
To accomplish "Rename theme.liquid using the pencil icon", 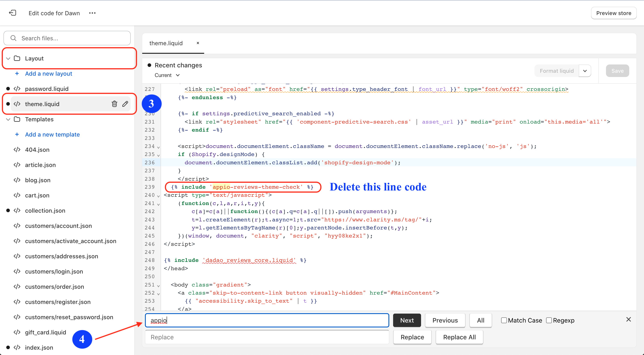I will [x=125, y=104].
